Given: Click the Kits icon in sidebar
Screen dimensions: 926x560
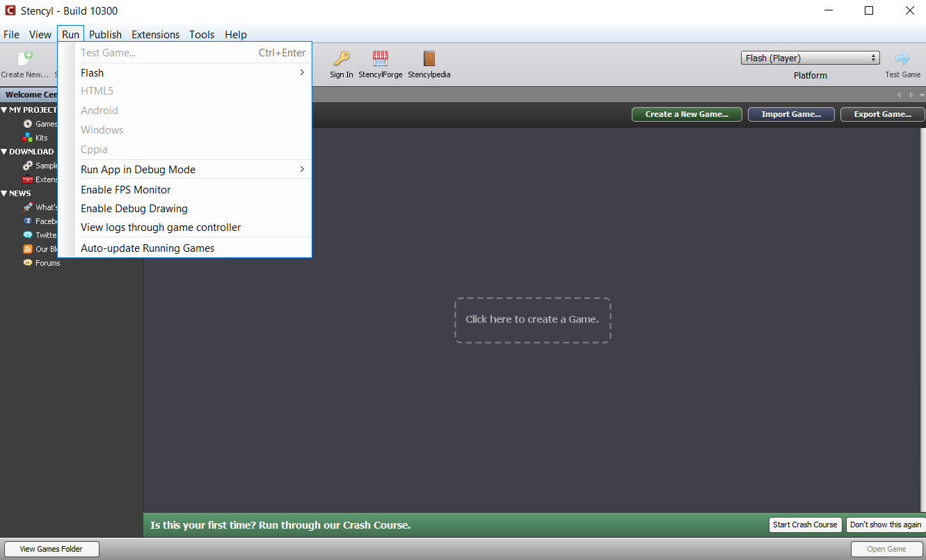Looking at the screenshot, I should (28, 138).
